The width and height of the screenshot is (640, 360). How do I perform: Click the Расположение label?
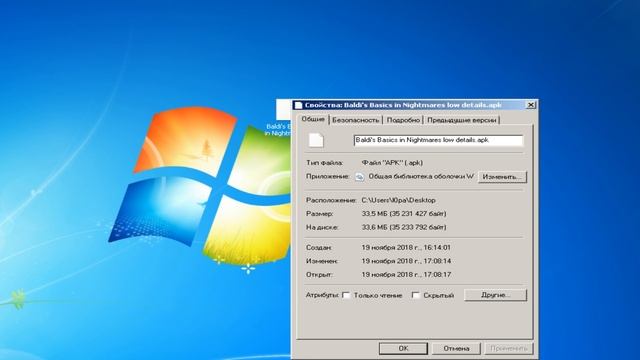tap(331, 200)
